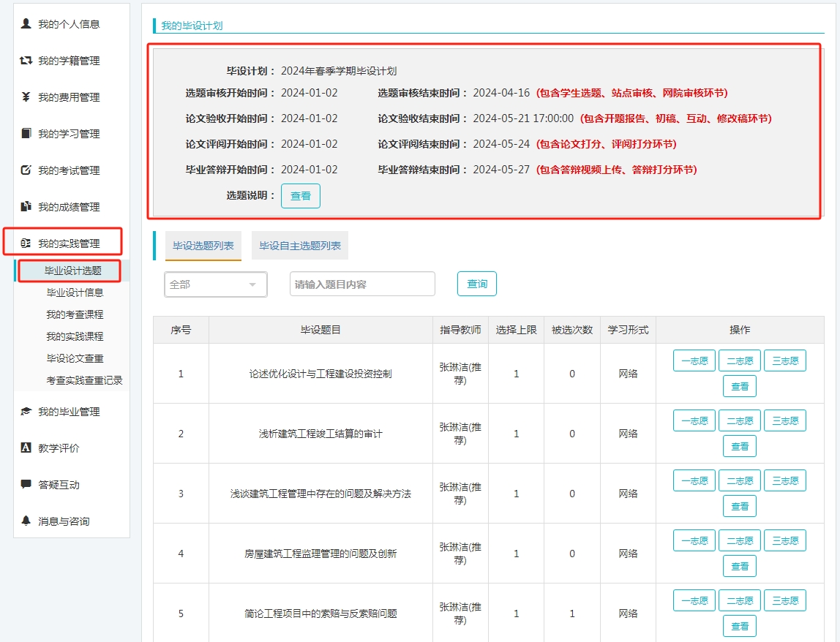Image resolution: width=840 pixels, height=642 pixels.
Task: Click the transfer icon beside 我的学籍管理
Action: 26,61
